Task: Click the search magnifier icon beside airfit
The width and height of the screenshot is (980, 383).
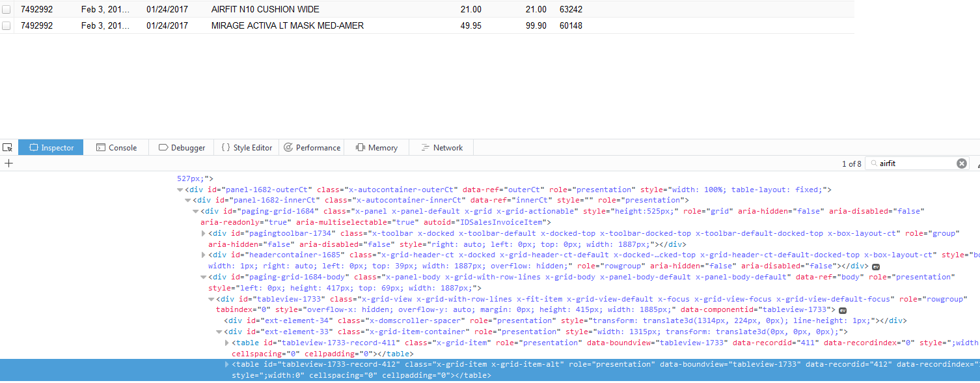Action: [873, 163]
